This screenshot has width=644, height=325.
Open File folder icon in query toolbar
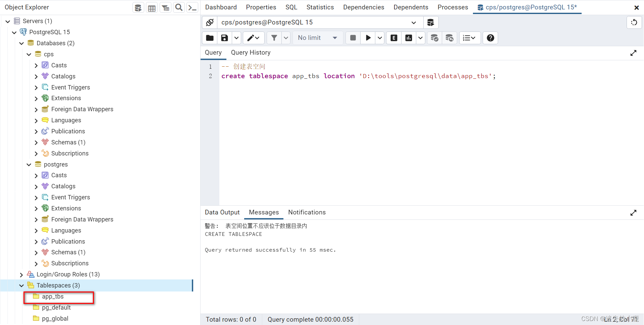pyautogui.click(x=210, y=38)
